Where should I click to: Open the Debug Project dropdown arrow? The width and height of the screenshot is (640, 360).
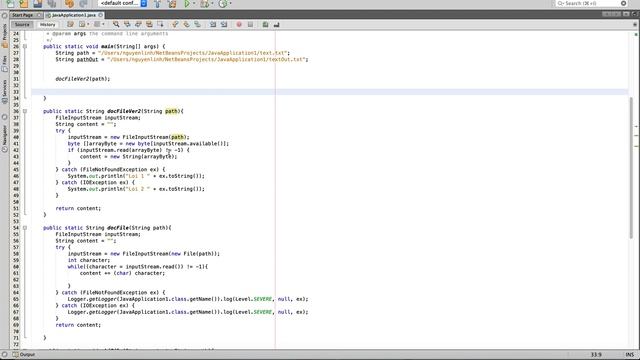coord(212,4)
